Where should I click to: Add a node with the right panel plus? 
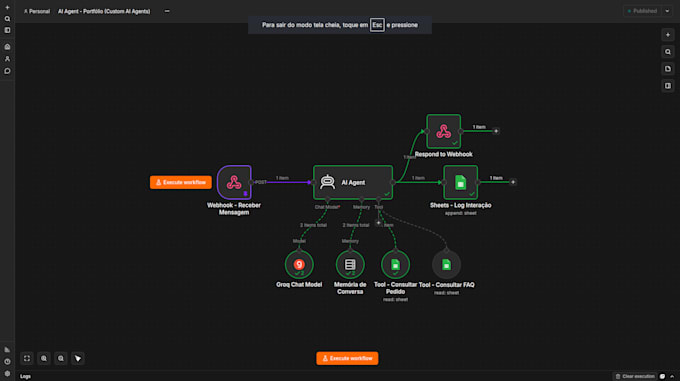coord(668,35)
